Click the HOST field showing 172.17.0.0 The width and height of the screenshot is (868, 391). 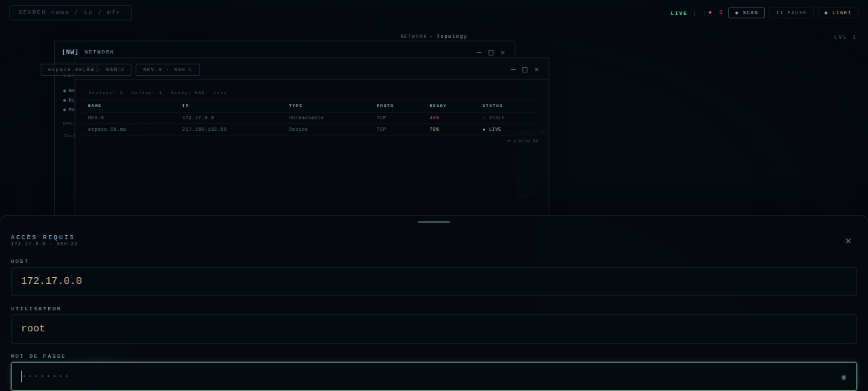[434, 281]
